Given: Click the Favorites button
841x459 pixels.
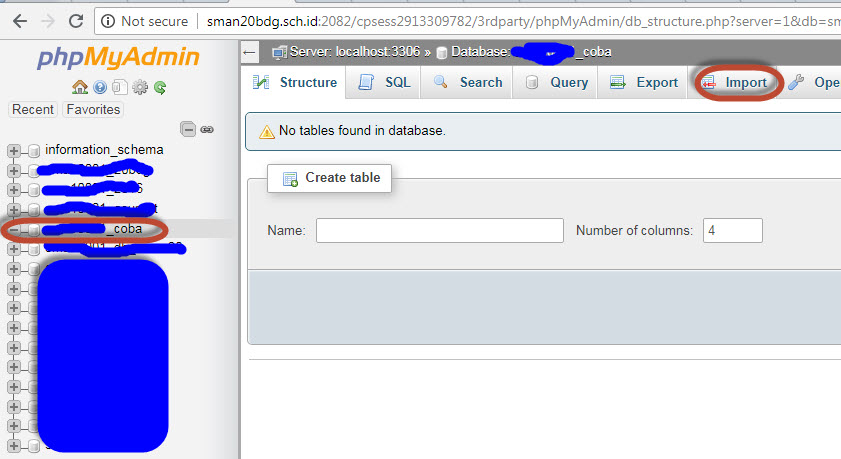Looking at the screenshot, I should click(x=92, y=109).
